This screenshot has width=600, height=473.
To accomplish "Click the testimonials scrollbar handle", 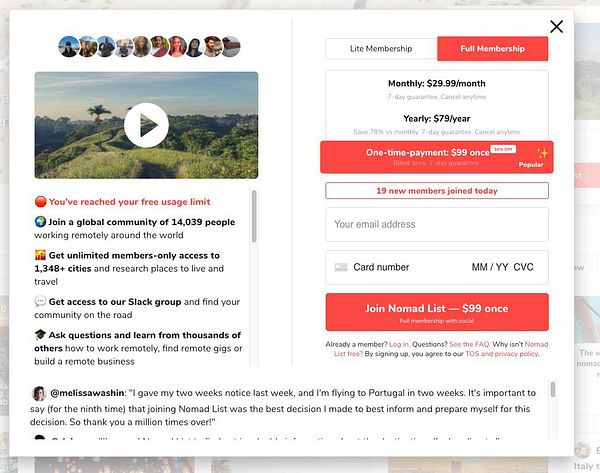I will pos(553,389).
